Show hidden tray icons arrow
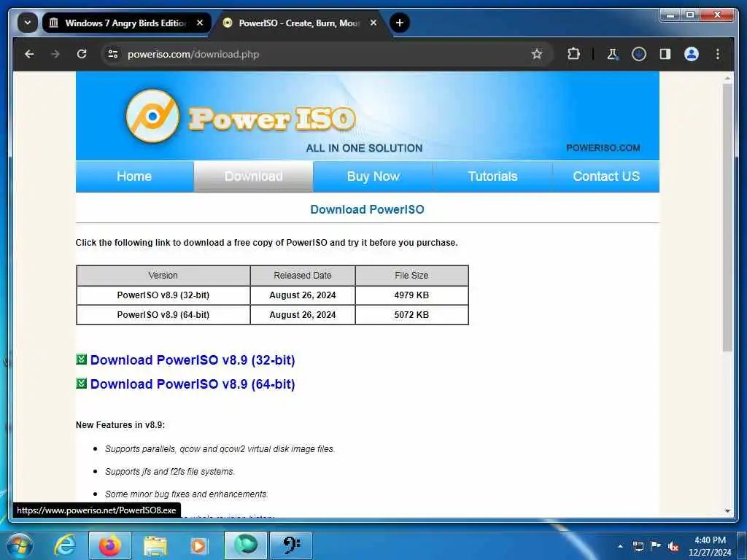The width and height of the screenshot is (747, 560). (x=620, y=546)
